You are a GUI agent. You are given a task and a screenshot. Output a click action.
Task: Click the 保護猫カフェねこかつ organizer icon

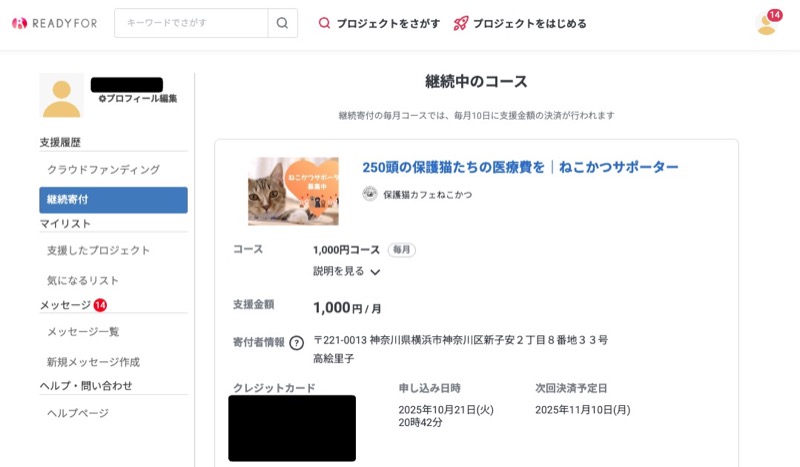tap(370, 194)
